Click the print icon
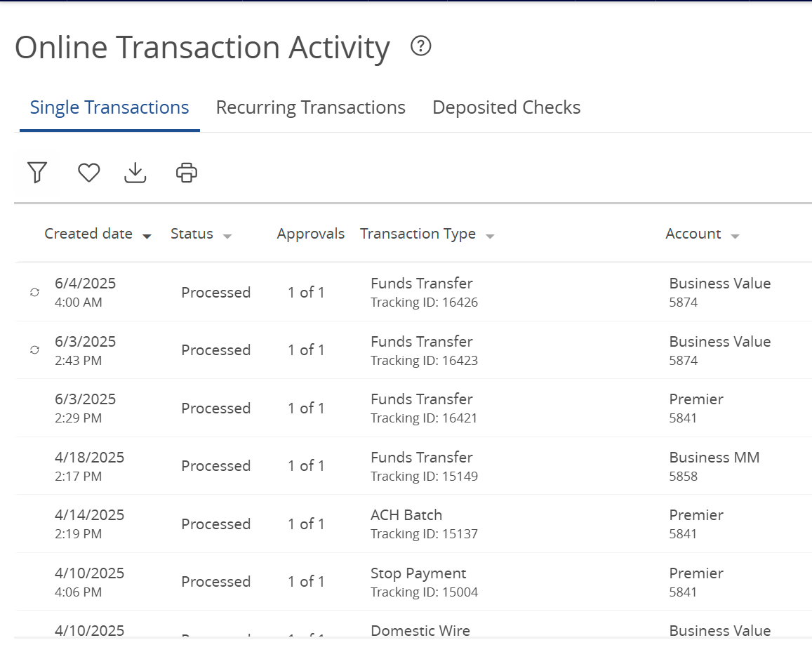This screenshot has width=812, height=652. coord(187,172)
